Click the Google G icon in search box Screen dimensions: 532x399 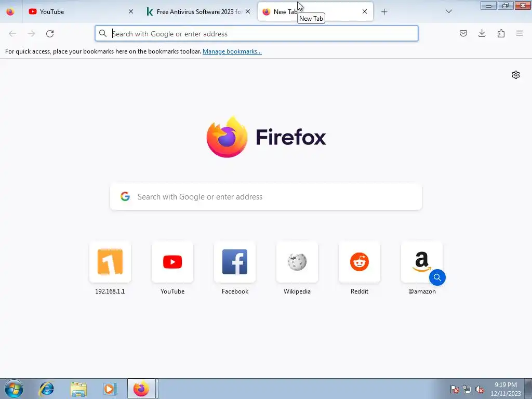pos(125,196)
